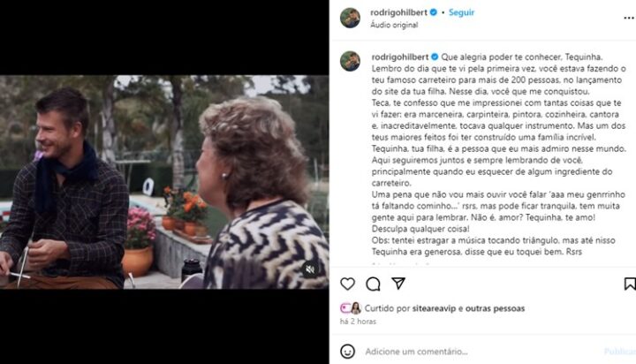Unmute the video with the speaker icon
This screenshot has width=636, height=364.
coord(310,269)
